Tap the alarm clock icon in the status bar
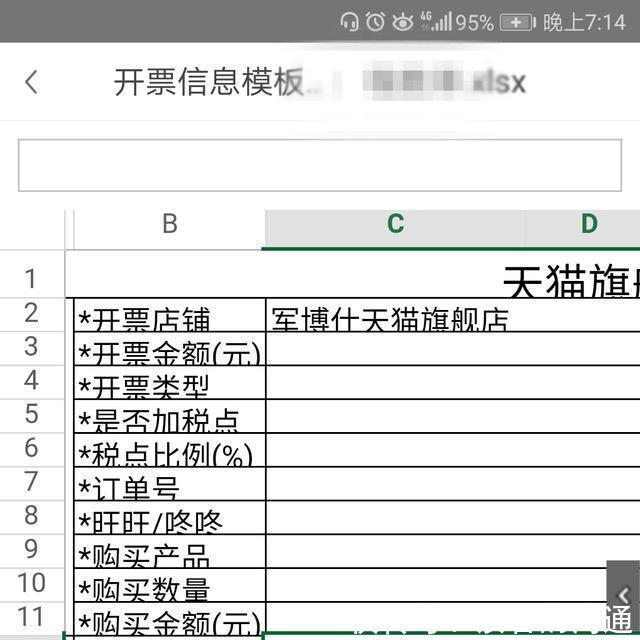 click(x=376, y=22)
